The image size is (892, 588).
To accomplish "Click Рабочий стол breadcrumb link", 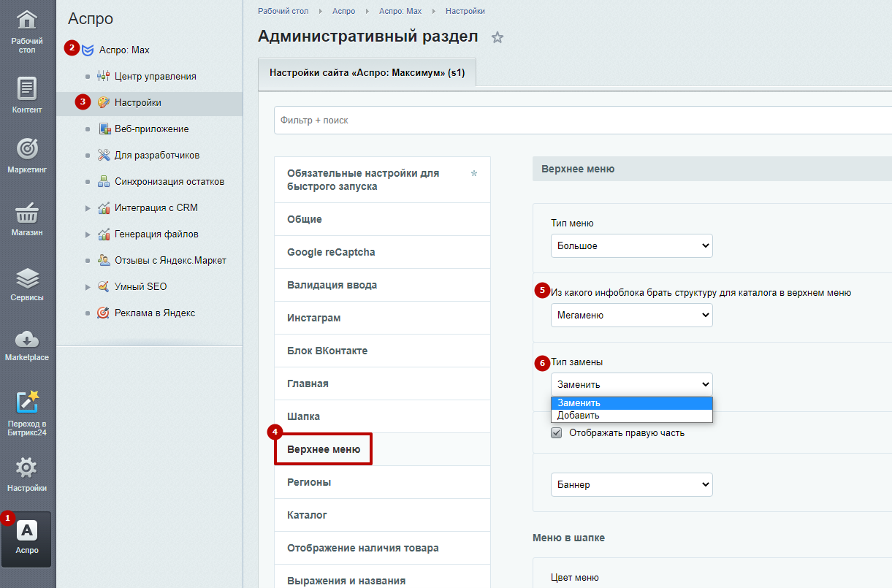I will point(283,11).
